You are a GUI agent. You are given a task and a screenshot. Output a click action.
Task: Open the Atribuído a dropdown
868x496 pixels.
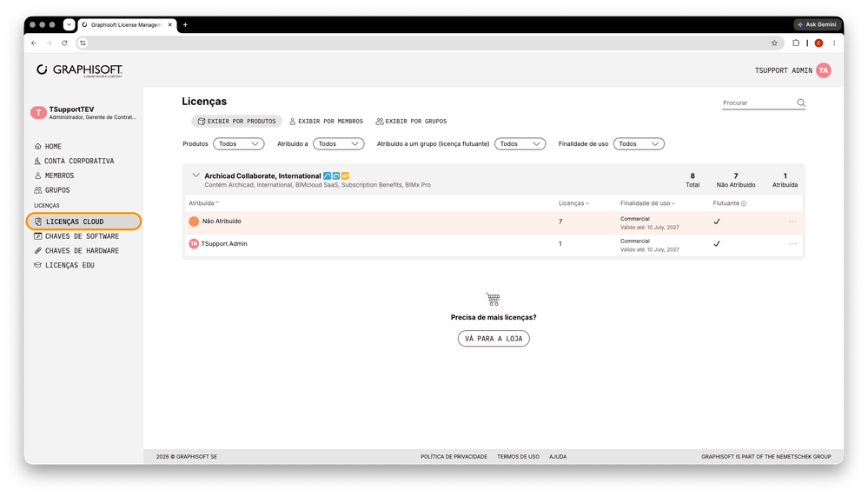click(338, 144)
